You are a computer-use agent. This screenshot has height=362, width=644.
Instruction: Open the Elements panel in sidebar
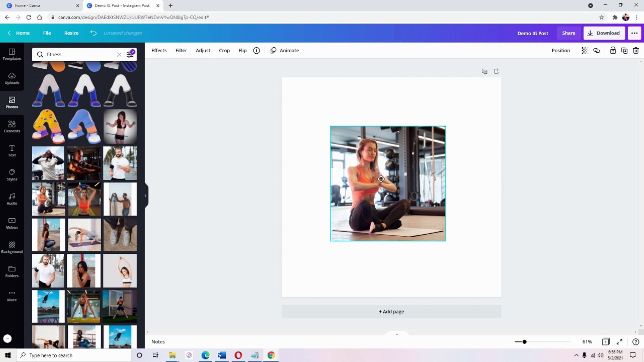click(x=12, y=126)
